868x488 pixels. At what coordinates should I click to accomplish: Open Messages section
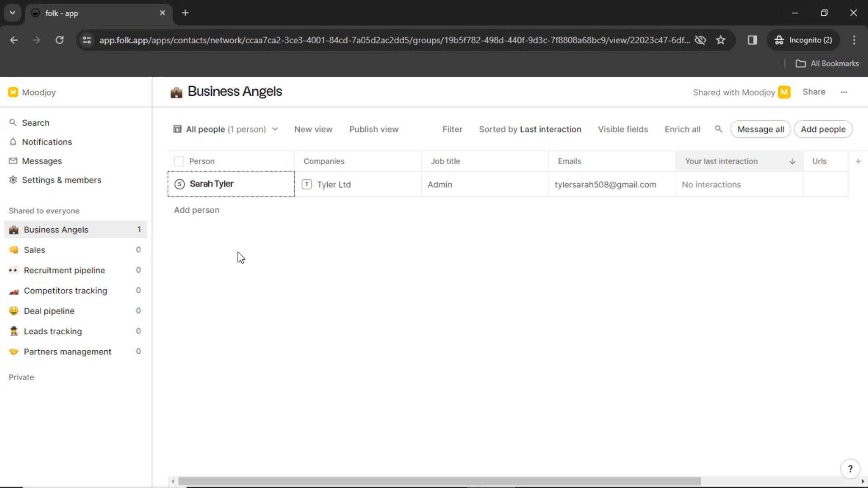[42, 161]
